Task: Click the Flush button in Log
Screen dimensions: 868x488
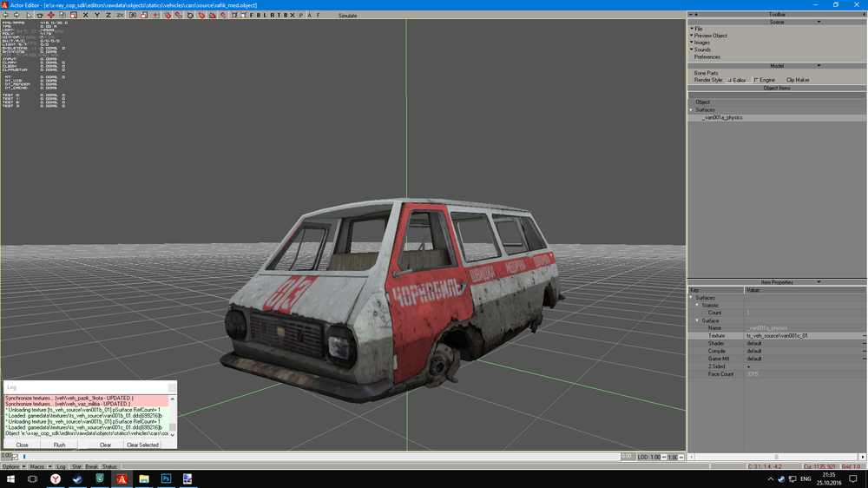Action: [59, 445]
